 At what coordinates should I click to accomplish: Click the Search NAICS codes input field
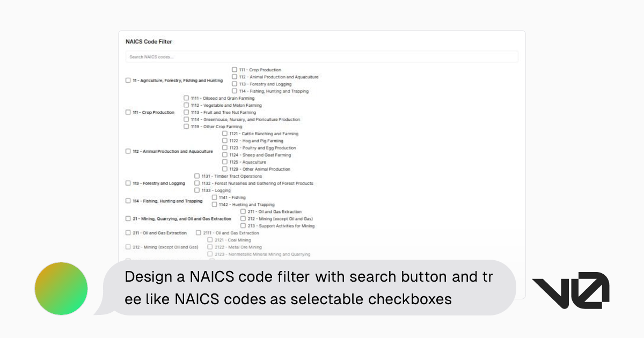click(x=322, y=57)
